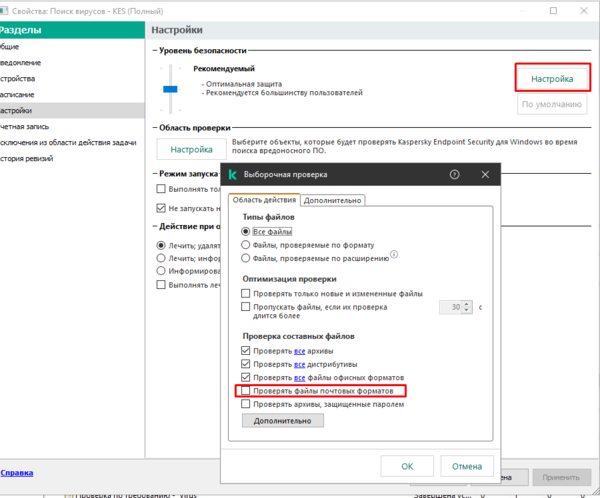Toggle the Выполнять то... checkbox under Режим запуска
Image resolution: width=600 pixels, height=498 pixels.
(161, 189)
